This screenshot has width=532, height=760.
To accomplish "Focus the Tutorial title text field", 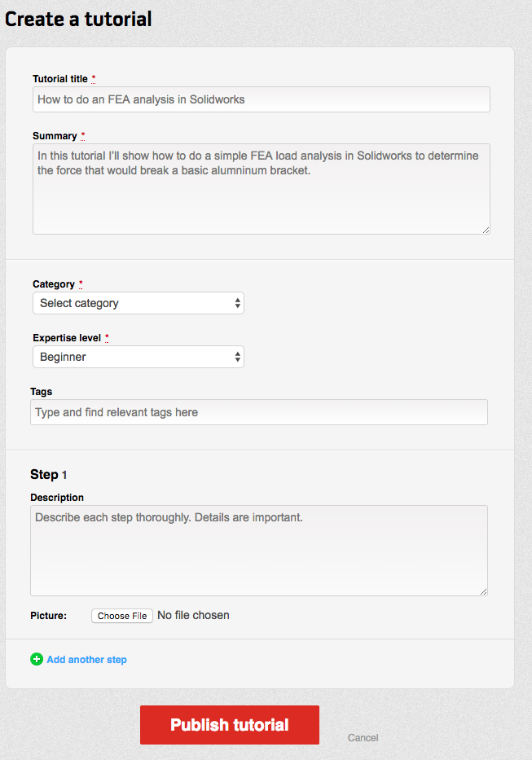I will point(261,99).
